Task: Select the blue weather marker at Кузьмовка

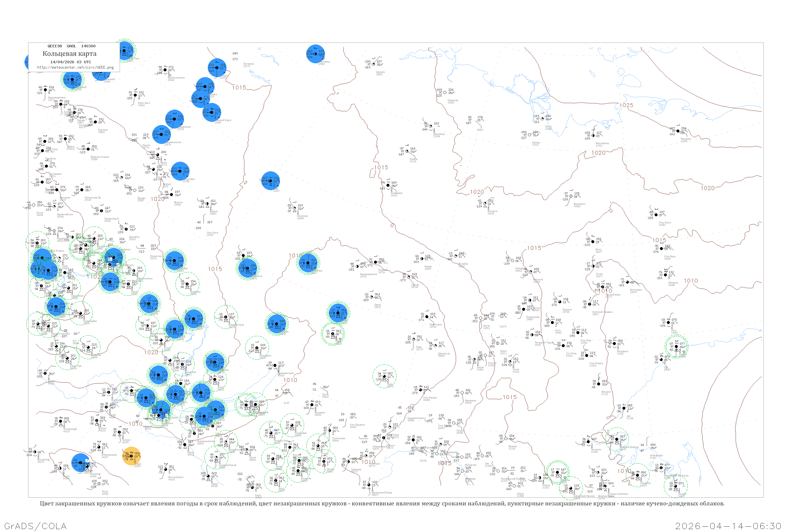Action: coord(180,171)
